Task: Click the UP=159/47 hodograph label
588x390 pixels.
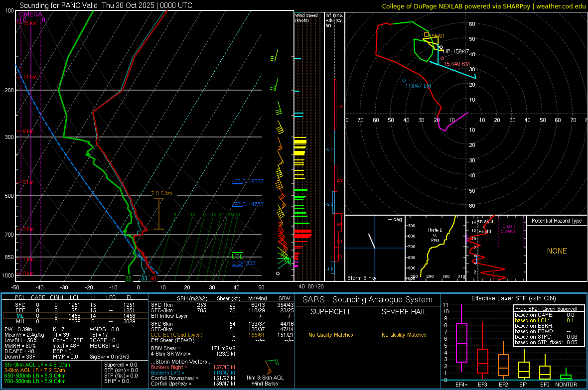Action: (x=456, y=51)
